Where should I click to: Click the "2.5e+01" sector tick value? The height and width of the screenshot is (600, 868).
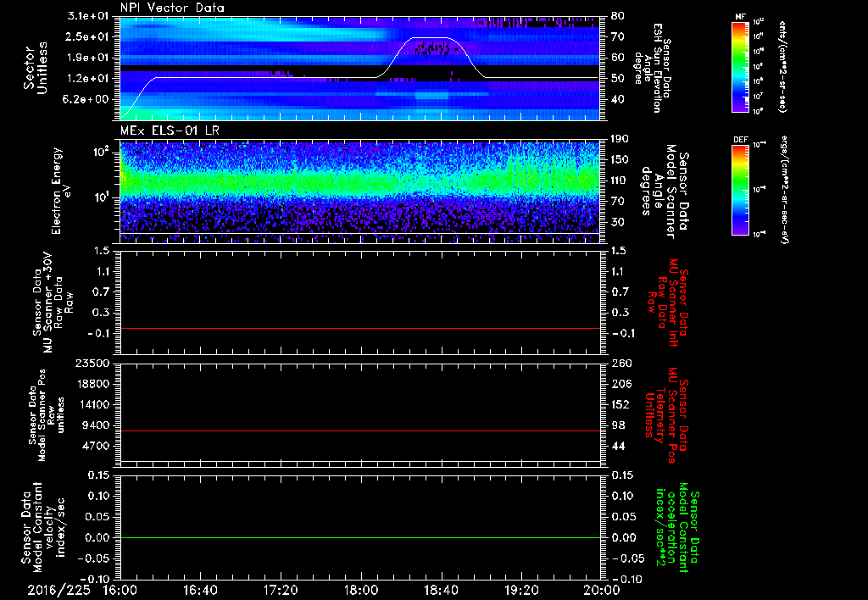tap(86, 36)
